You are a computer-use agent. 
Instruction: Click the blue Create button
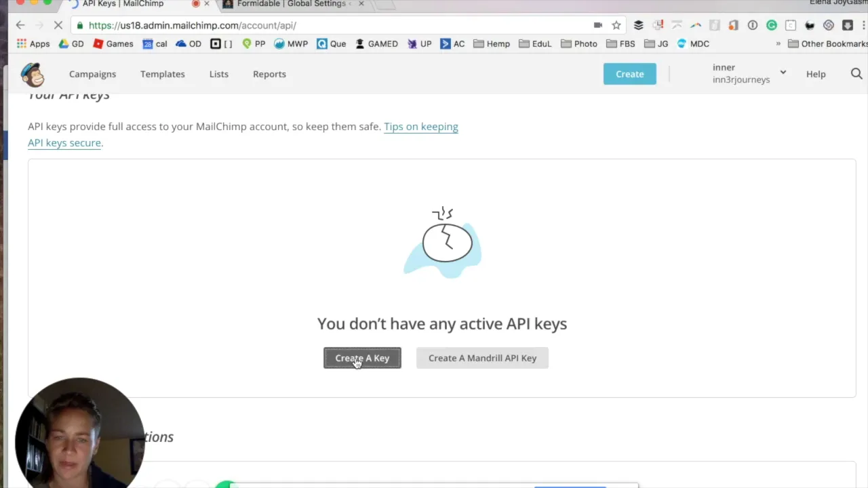(x=629, y=74)
